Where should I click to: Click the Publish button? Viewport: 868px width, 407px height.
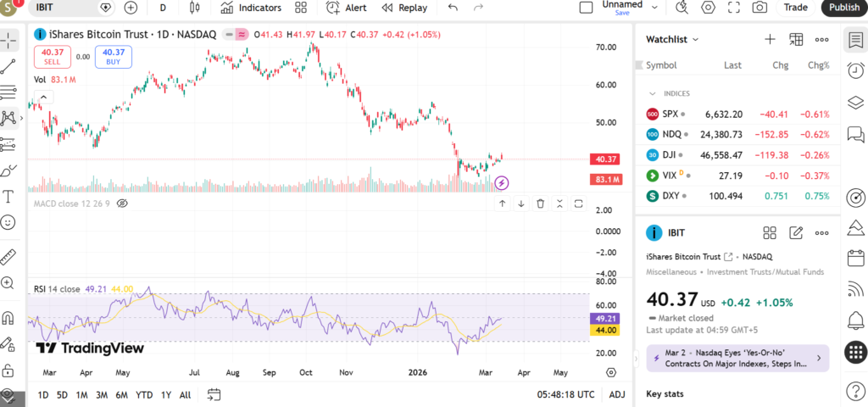point(843,8)
